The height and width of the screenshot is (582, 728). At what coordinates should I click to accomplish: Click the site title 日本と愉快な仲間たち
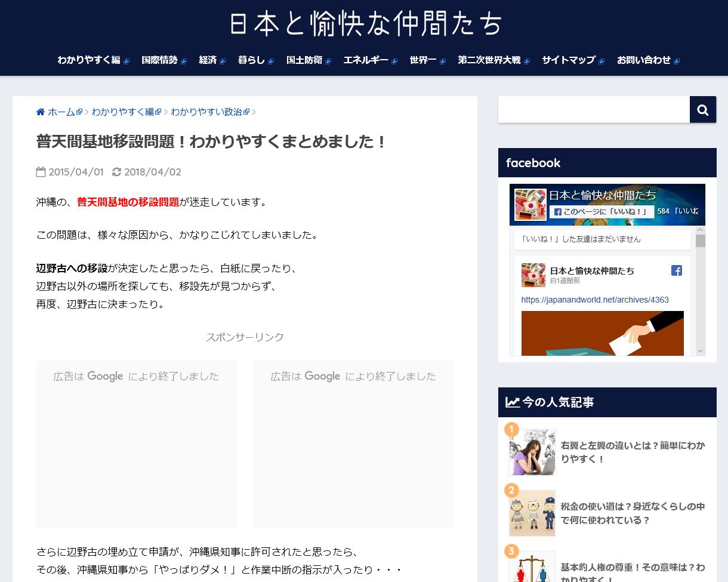click(x=366, y=24)
